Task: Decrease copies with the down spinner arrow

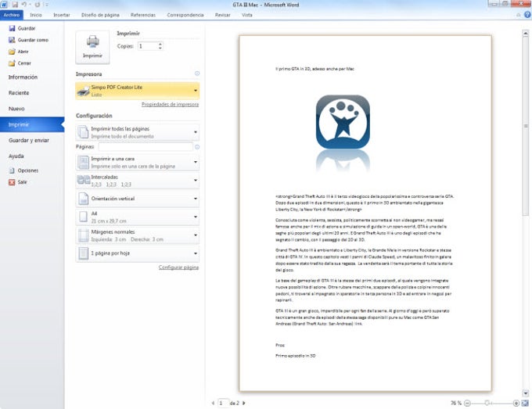Action: pyautogui.click(x=160, y=48)
